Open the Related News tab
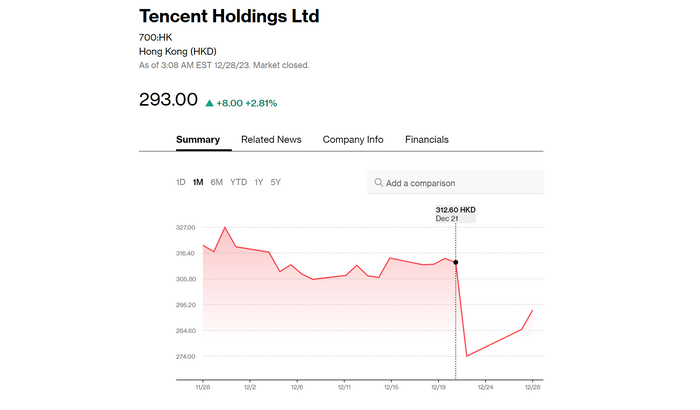Image resolution: width=700 pixels, height=410 pixels. [x=271, y=140]
